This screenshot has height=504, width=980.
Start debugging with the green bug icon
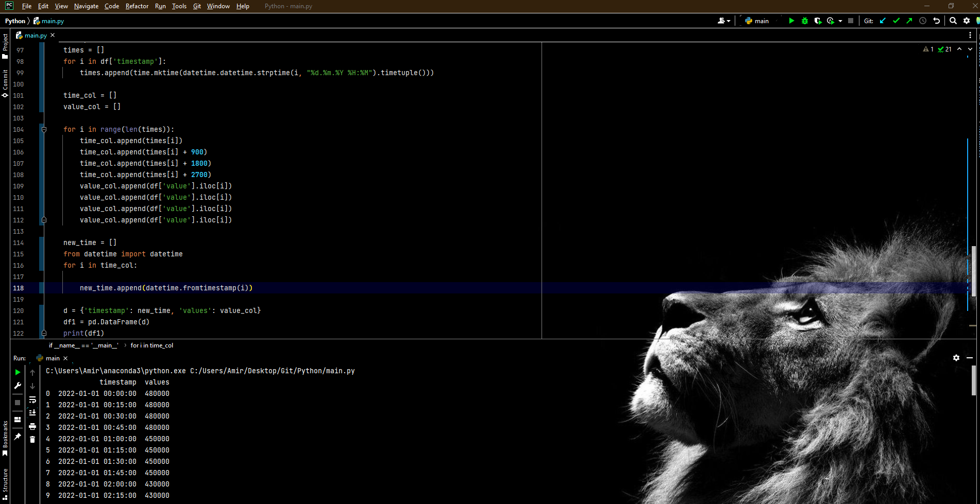805,21
